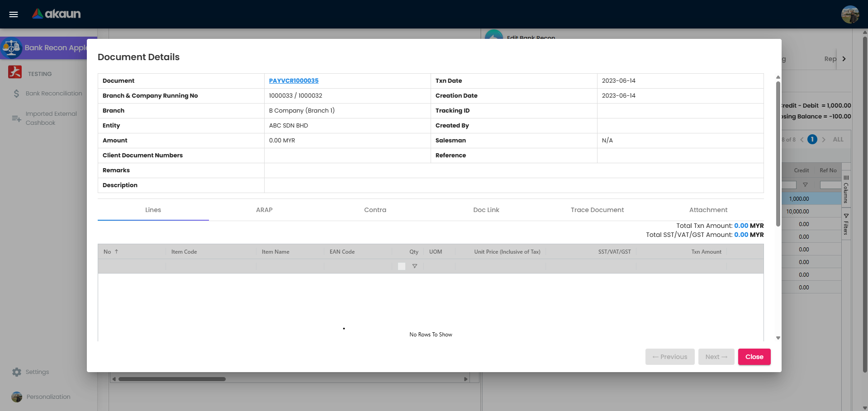Open the hamburger main menu
The height and width of the screenshot is (411, 868).
point(14,14)
